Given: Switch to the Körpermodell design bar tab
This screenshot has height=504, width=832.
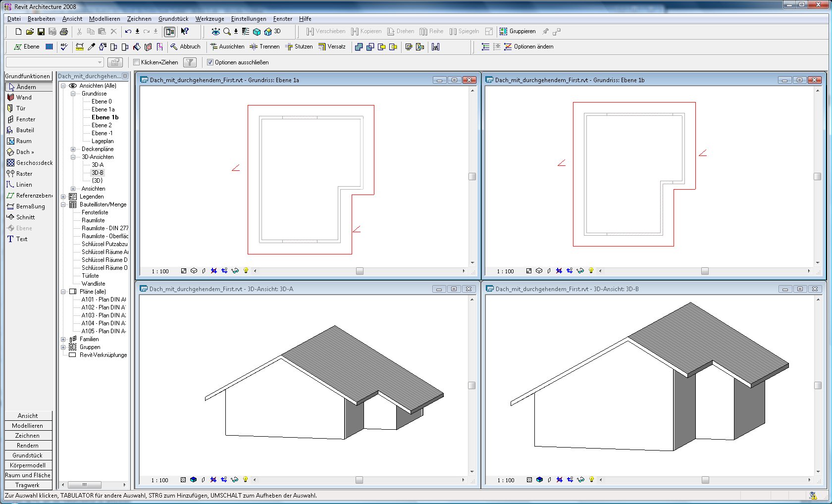Looking at the screenshot, I should click(28, 465).
